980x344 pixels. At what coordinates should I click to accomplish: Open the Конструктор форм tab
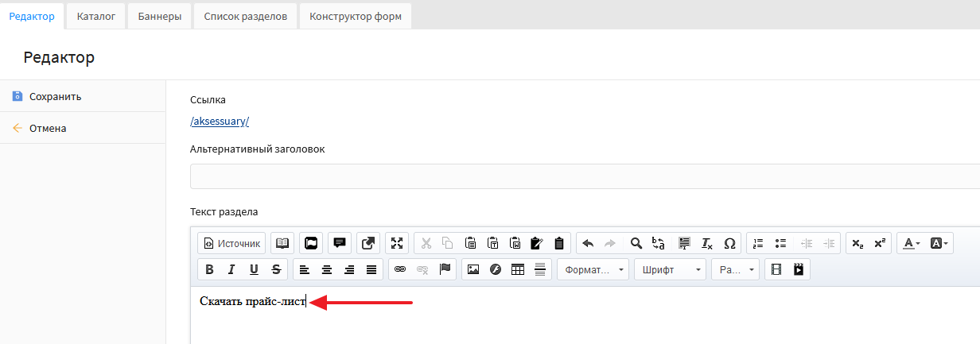pyautogui.click(x=355, y=16)
